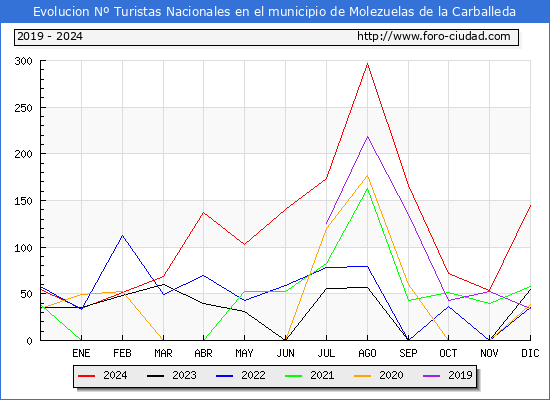Click the JUN month axis label
550x400 pixels.
pyautogui.click(x=286, y=353)
